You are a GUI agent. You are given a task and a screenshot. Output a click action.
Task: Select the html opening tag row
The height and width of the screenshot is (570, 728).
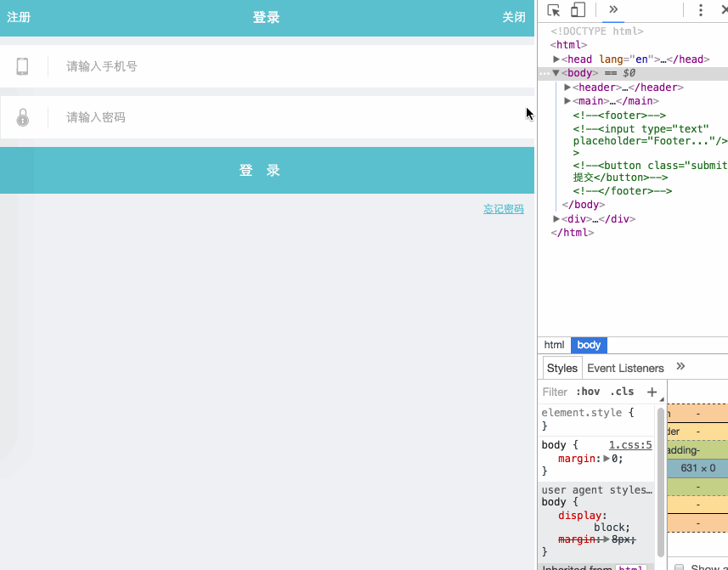569,45
